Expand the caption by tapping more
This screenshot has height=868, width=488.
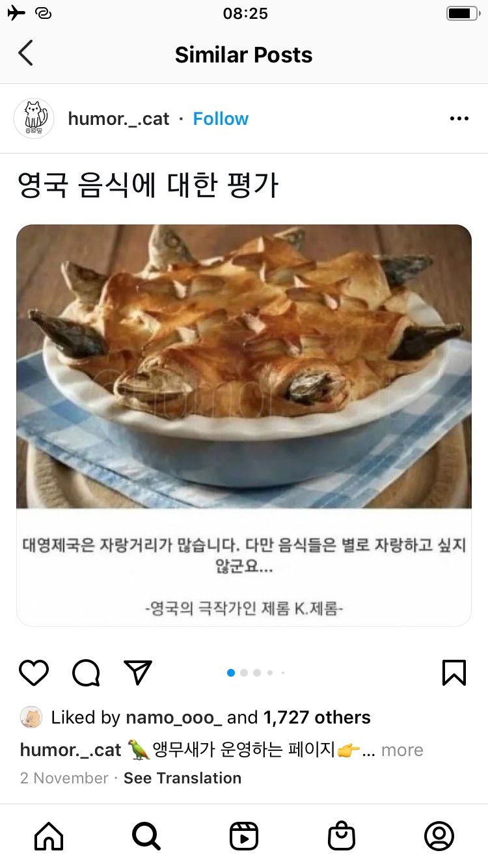(x=402, y=750)
